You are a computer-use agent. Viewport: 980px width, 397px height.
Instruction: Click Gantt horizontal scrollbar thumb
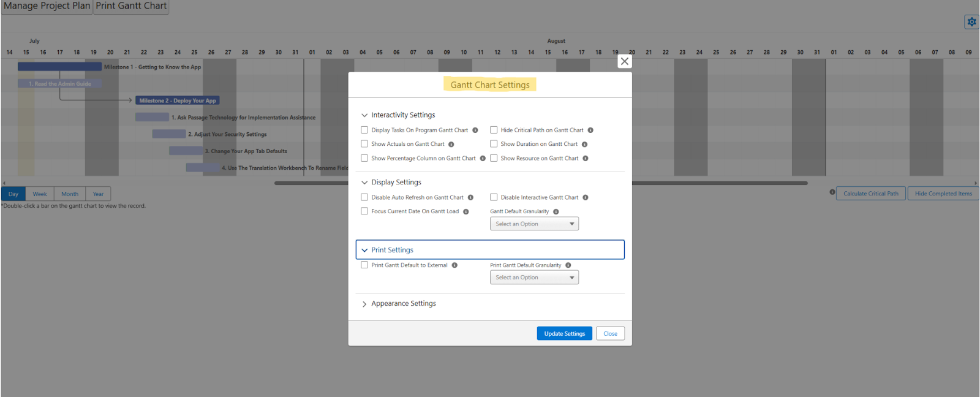pyautogui.click(x=541, y=183)
